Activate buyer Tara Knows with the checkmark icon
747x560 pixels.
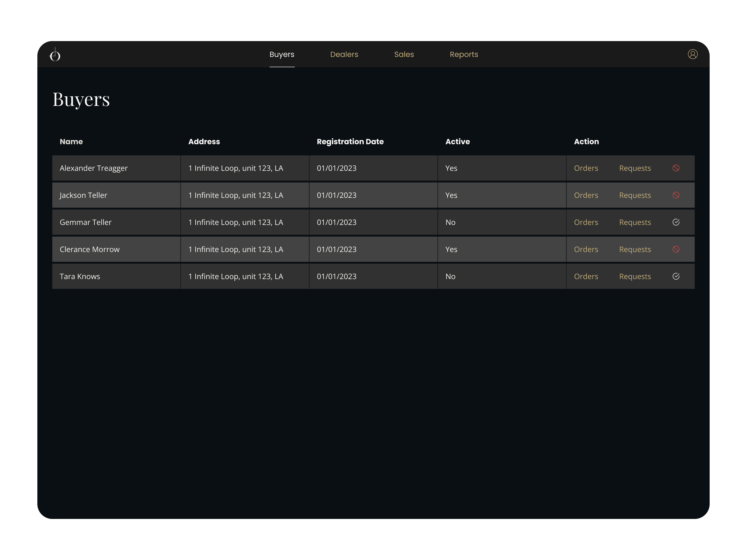(x=676, y=276)
